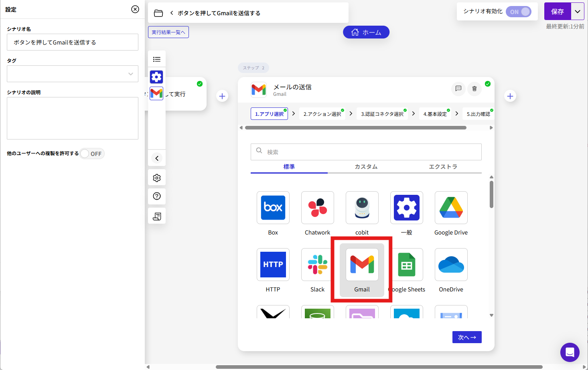Select the Gmail app icon
The width and height of the screenshot is (588, 370).
tap(362, 265)
